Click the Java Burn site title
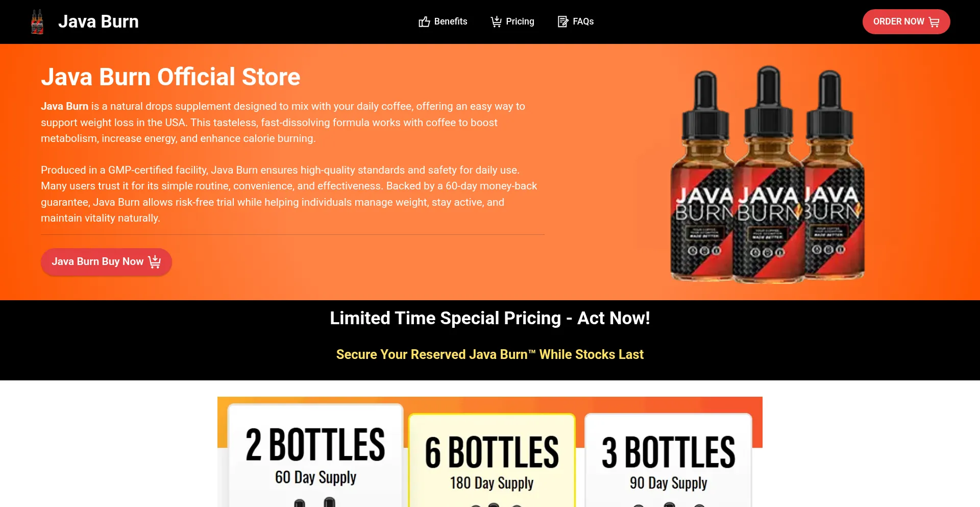 pyautogui.click(x=99, y=21)
